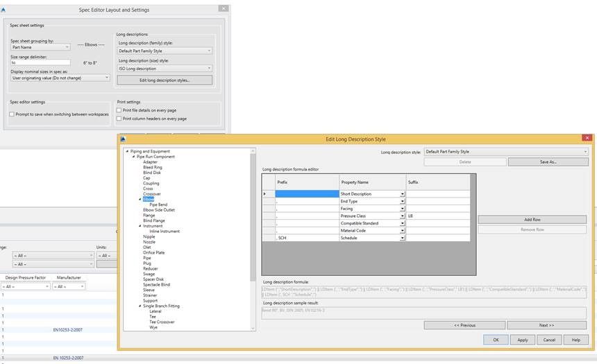Close the Edit Long Description Style dialog
Viewport: 597px width, 364px height.
587,138
